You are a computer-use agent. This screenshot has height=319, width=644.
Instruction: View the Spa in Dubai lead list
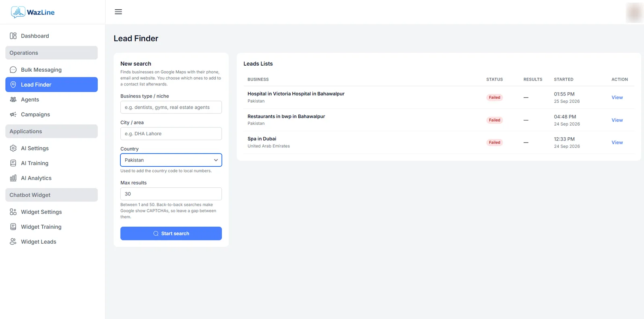[x=617, y=143]
